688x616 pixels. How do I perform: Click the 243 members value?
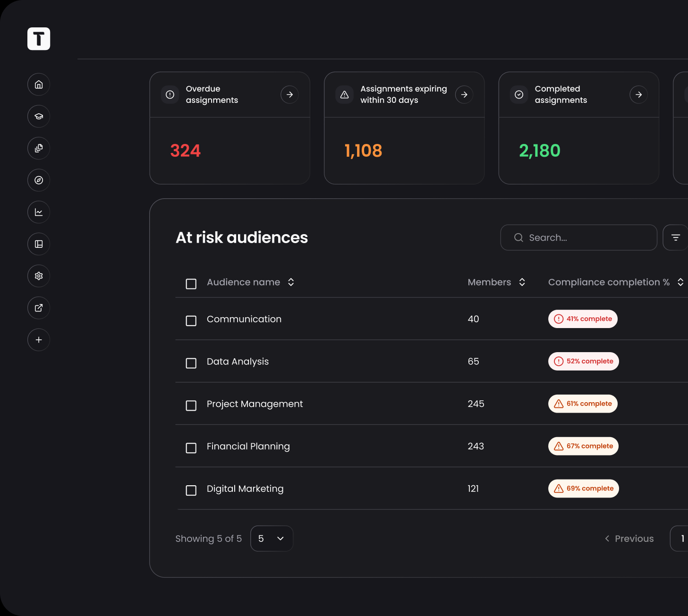click(x=476, y=447)
